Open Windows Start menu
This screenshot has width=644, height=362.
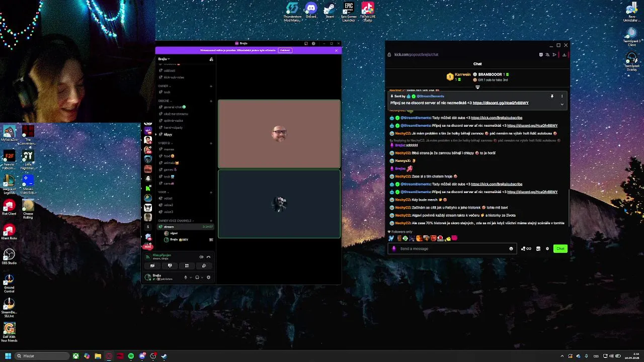[x=8, y=356]
